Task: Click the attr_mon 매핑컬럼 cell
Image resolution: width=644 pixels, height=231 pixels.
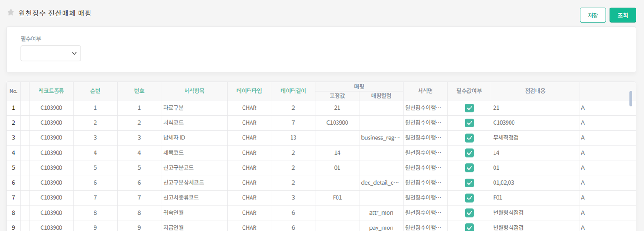Action: tap(381, 213)
